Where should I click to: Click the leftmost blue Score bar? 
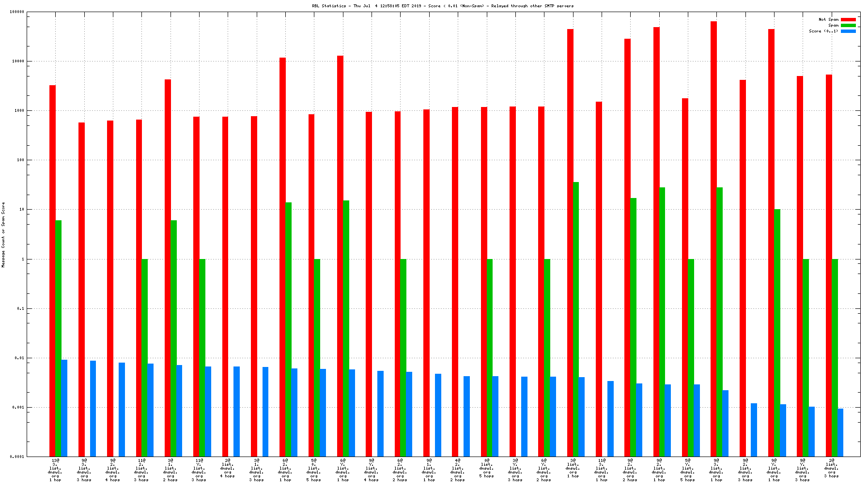click(x=64, y=408)
